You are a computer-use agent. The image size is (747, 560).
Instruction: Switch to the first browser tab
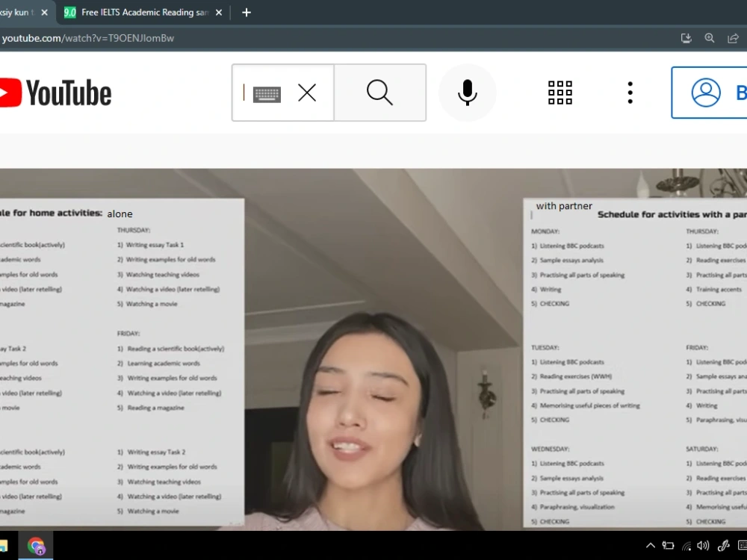click(x=18, y=13)
